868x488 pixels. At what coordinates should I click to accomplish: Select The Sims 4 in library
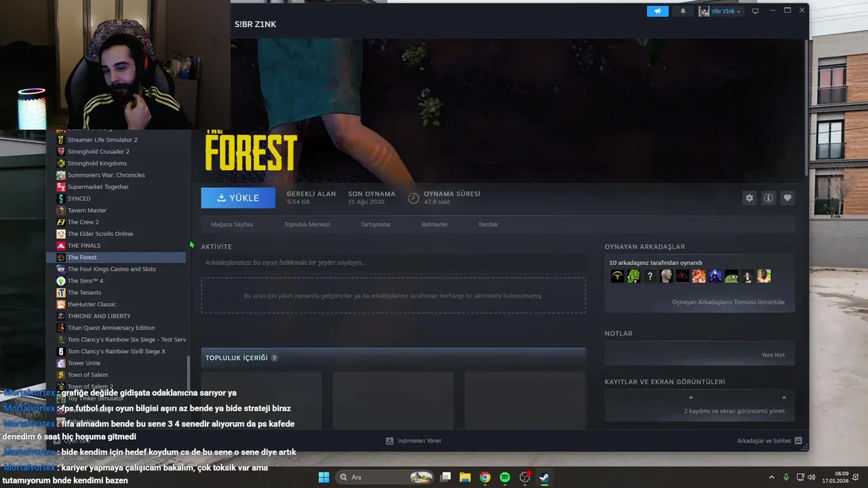[85, 281]
